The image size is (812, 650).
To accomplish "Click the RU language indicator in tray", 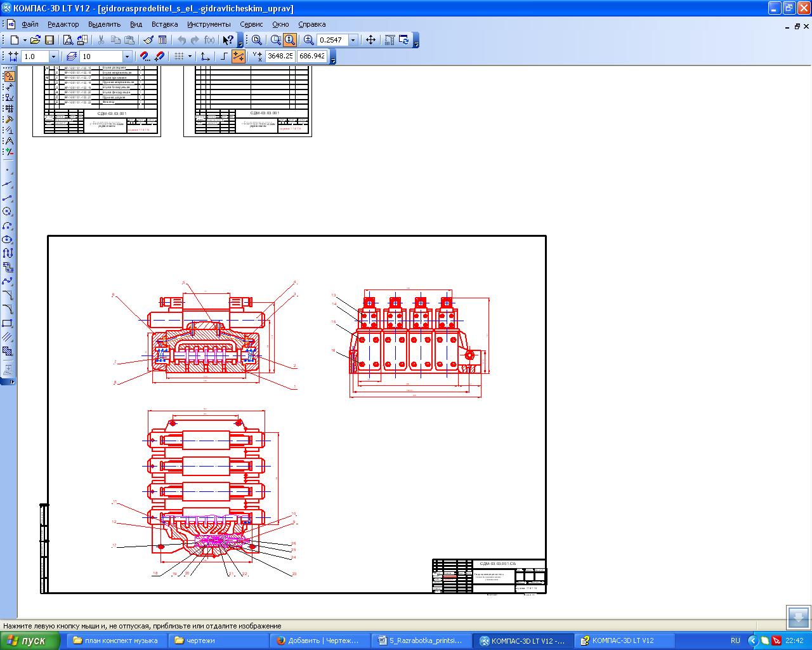I will tap(735, 640).
